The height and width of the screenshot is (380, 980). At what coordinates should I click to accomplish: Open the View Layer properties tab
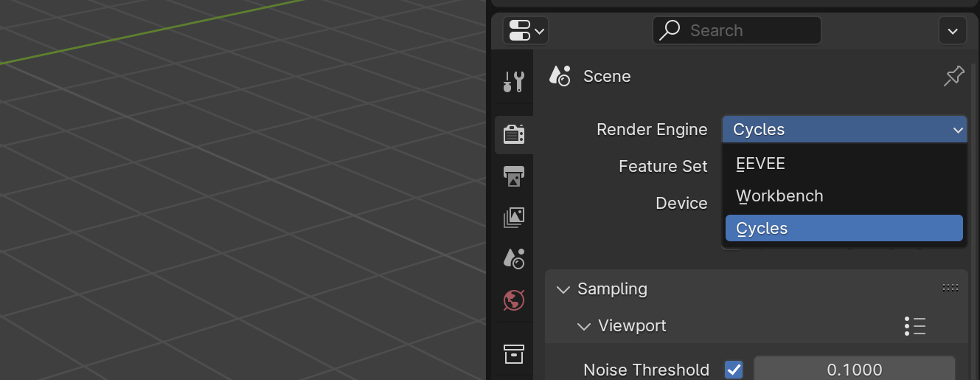513,218
